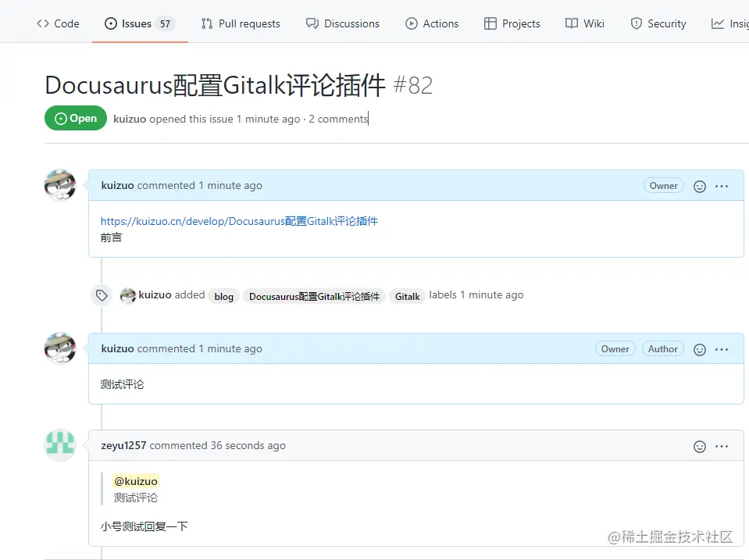Image resolution: width=749 pixels, height=560 pixels.
Task: Open the Projects tab
Action: click(512, 23)
